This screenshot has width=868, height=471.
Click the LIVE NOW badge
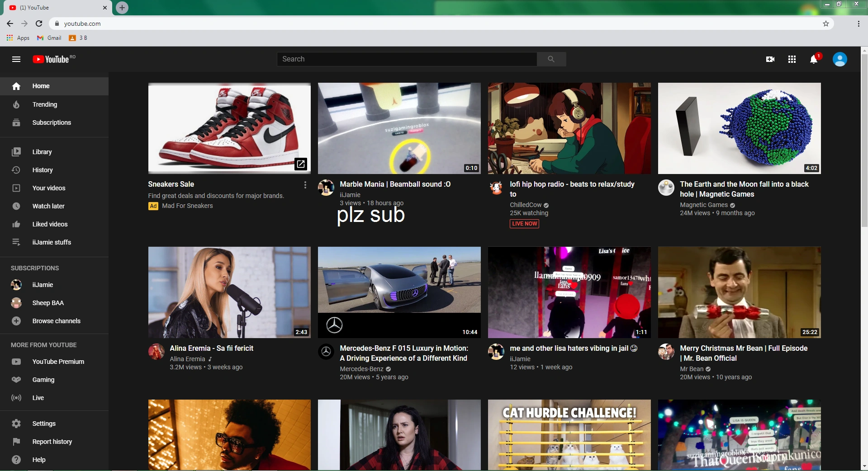524,224
